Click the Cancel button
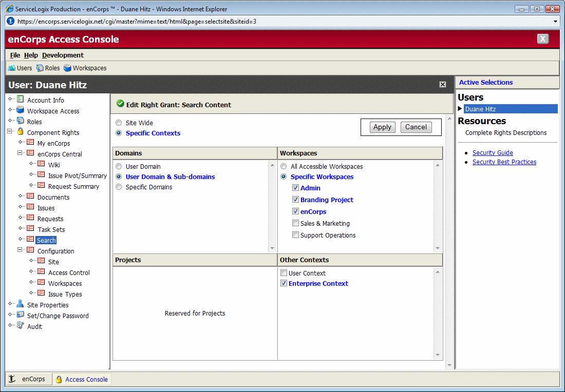The height and width of the screenshot is (392, 565). [x=416, y=127]
